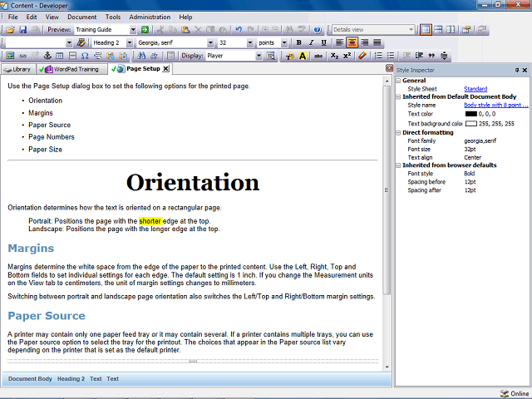532x399 pixels.
Task: Click the vertical scrollbar of the document
Action: pos(387,190)
